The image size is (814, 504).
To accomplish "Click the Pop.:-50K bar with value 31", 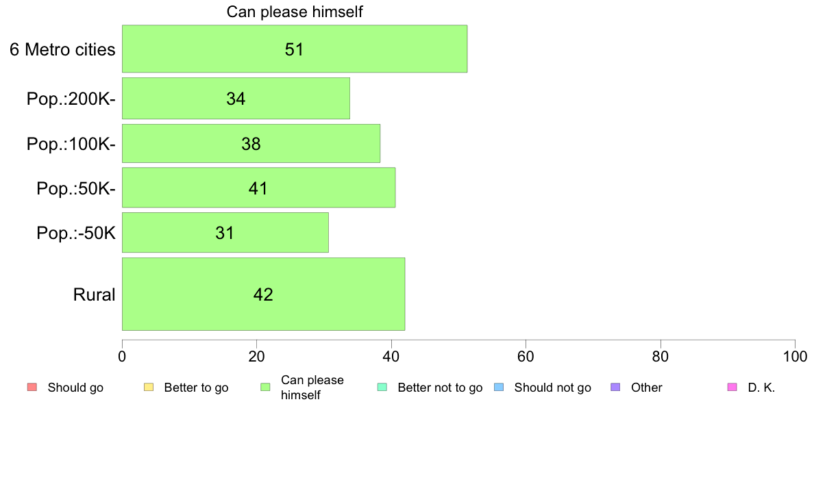I will tap(225, 233).
